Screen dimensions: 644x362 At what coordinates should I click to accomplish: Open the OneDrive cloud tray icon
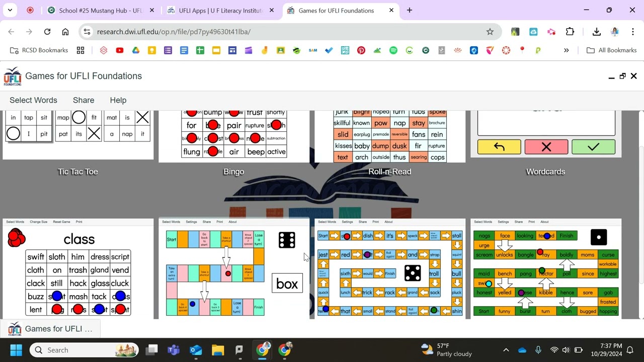pyautogui.click(x=522, y=350)
